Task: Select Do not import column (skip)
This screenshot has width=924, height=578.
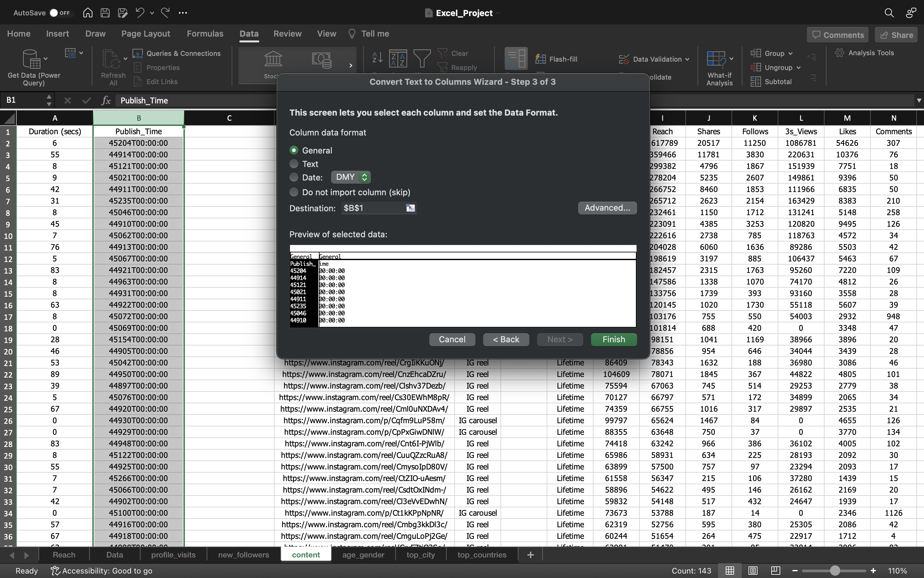Action: point(294,192)
